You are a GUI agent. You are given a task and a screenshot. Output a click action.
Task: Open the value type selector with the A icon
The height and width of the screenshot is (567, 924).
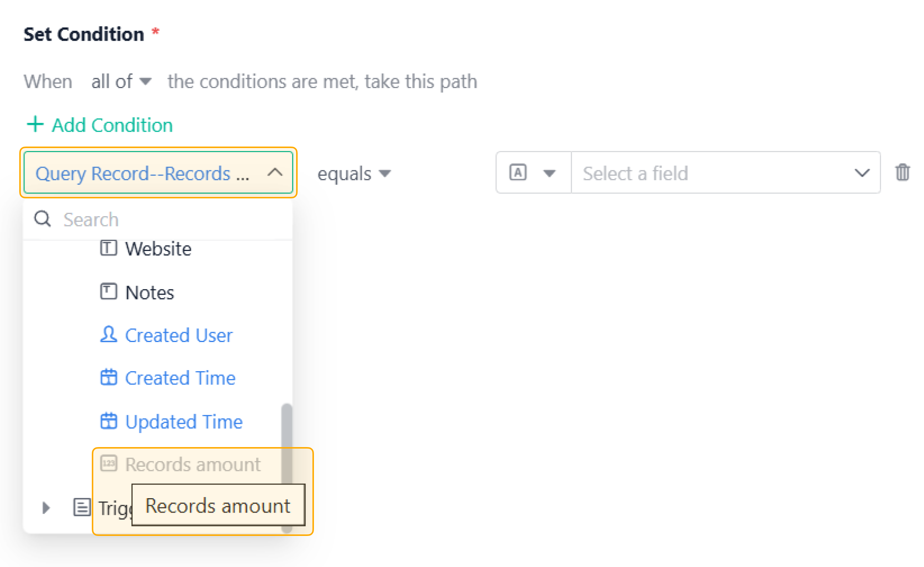[x=533, y=173]
